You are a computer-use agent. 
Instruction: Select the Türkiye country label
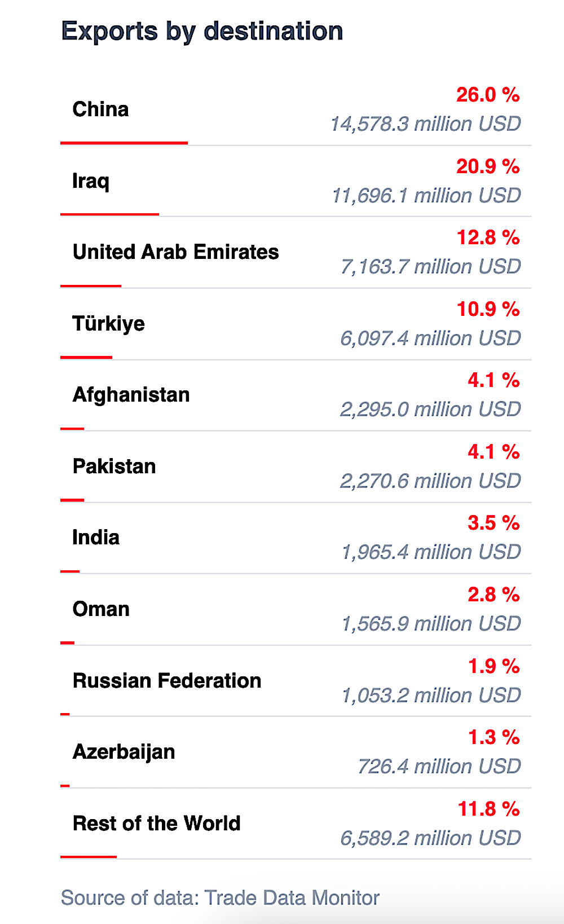pos(109,324)
